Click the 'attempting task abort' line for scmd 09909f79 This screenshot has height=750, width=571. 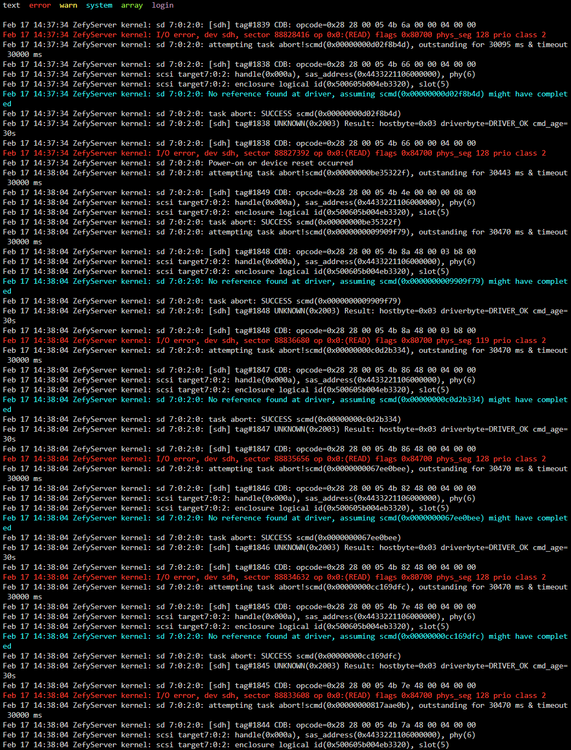tap(285, 237)
